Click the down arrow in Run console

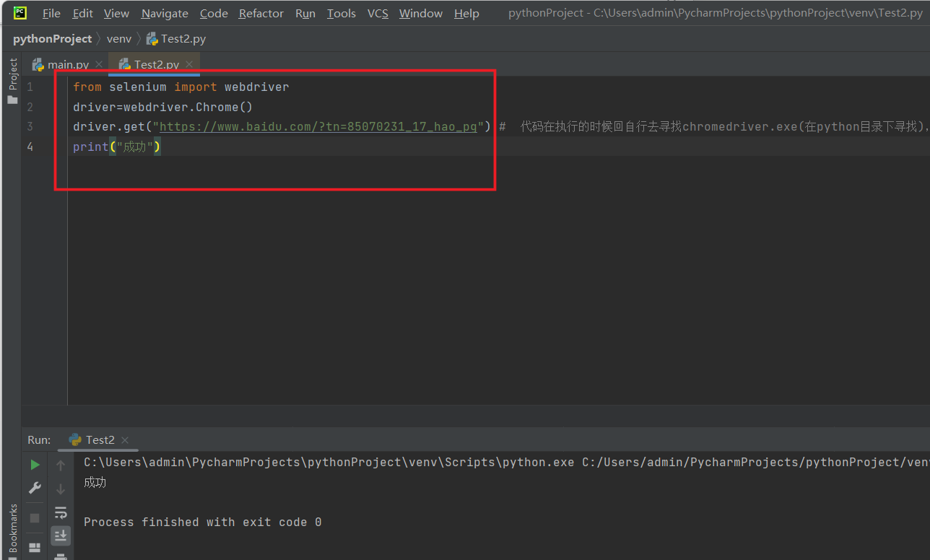(61, 489)
